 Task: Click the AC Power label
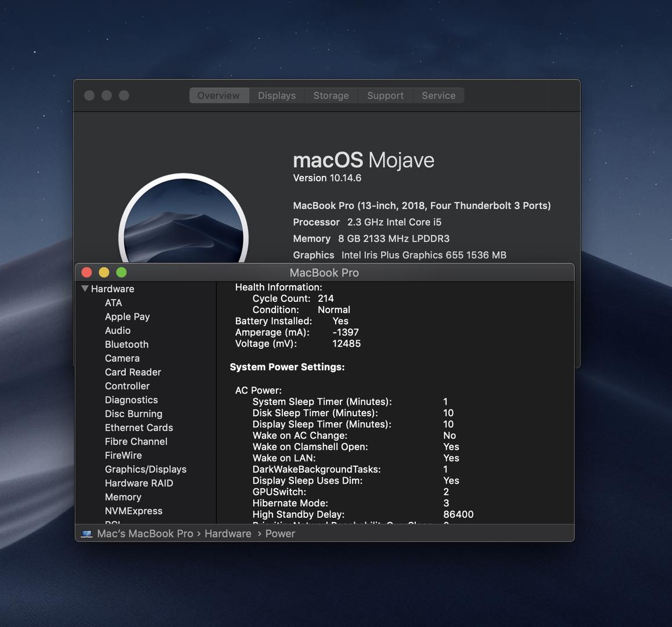258,391
